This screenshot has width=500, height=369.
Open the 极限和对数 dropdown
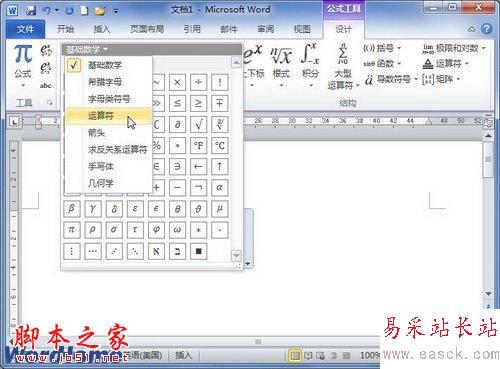tap(454, 49)
